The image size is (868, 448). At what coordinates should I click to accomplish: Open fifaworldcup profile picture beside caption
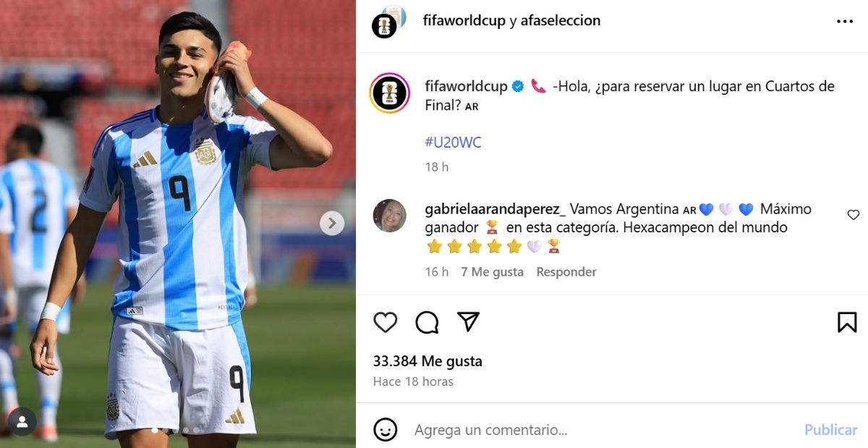[x=390, y=93]
